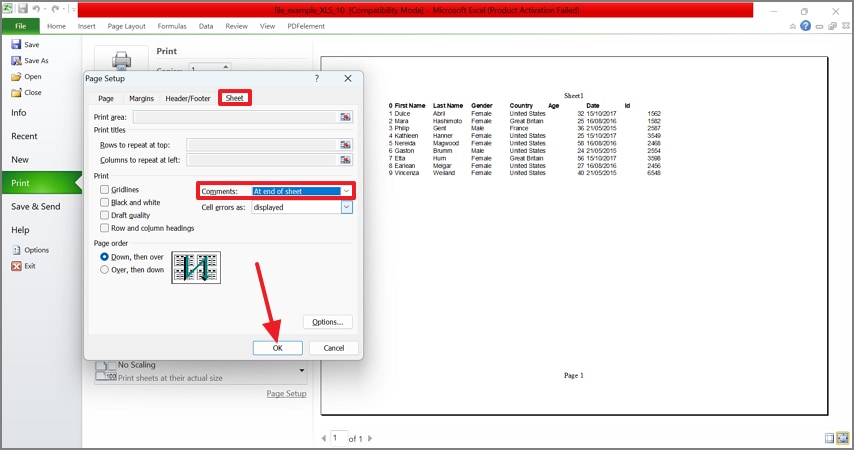This screenshot has width=854, height=450.
Task: Toggle Zoom to Page icon in preview corner
Action: pos(843,438)
